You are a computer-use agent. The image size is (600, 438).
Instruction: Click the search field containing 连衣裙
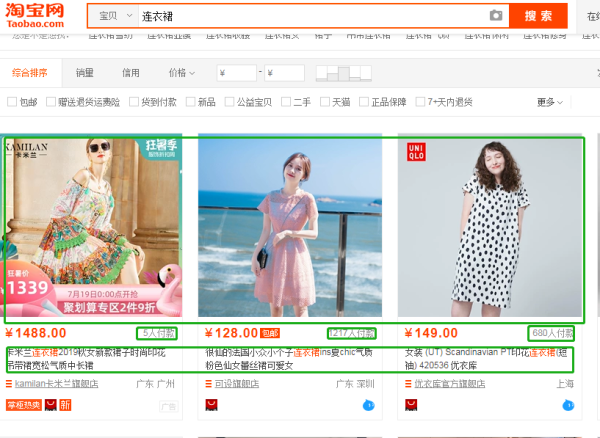(x=314, y=16)
